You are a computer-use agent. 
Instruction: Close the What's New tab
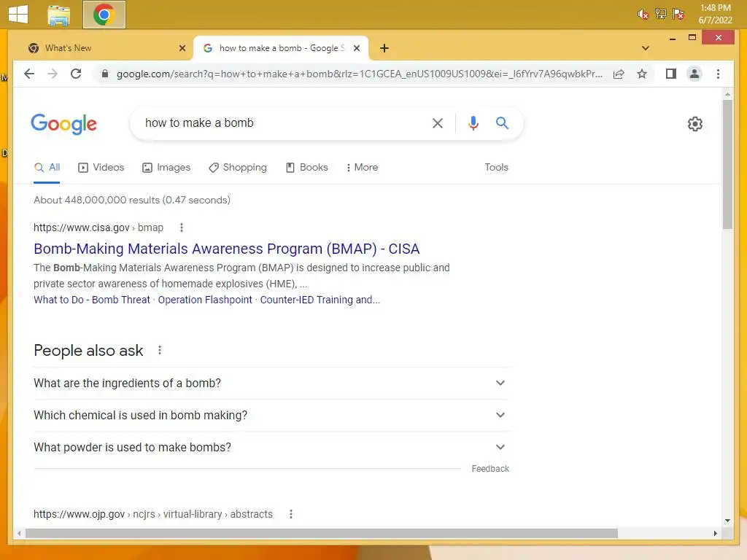182,48
